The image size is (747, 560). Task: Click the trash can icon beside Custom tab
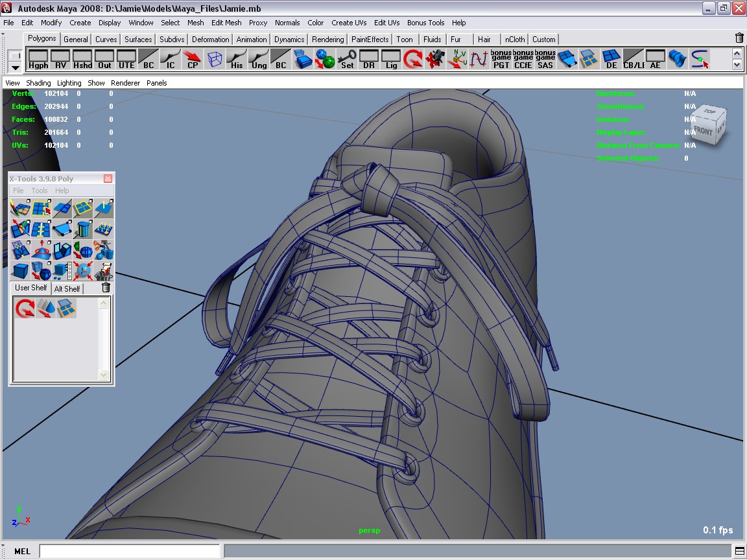click(739, 38)
